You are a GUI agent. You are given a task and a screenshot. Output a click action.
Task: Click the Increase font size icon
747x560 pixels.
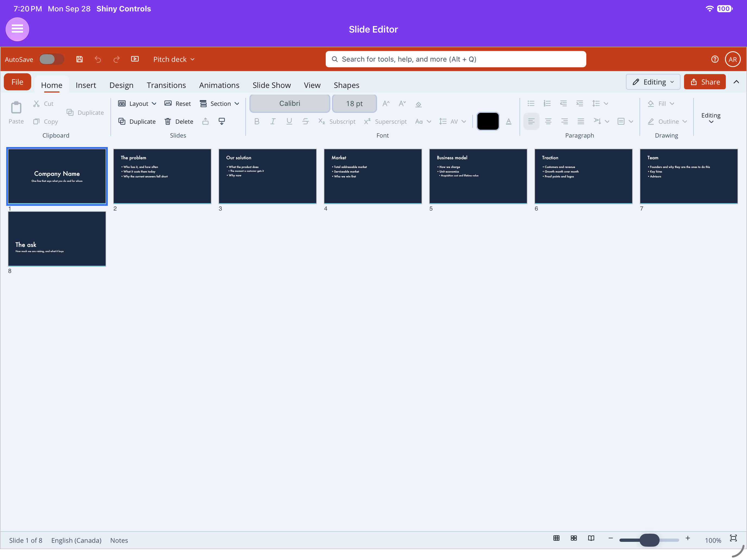pyautogui.click(x=386, y=103)
